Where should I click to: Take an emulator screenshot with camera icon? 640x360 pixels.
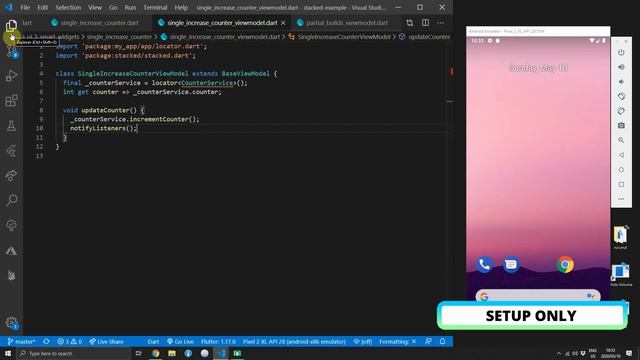click(621, 126)
